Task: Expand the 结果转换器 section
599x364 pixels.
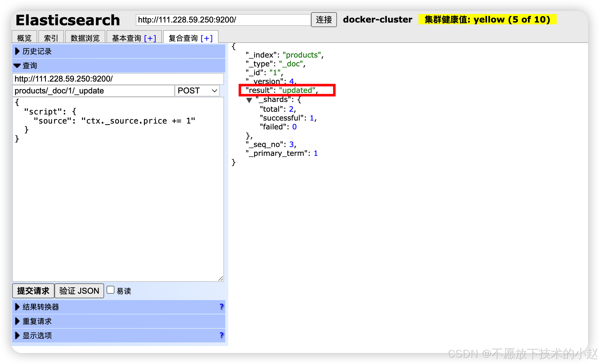Action: [40, 307]
